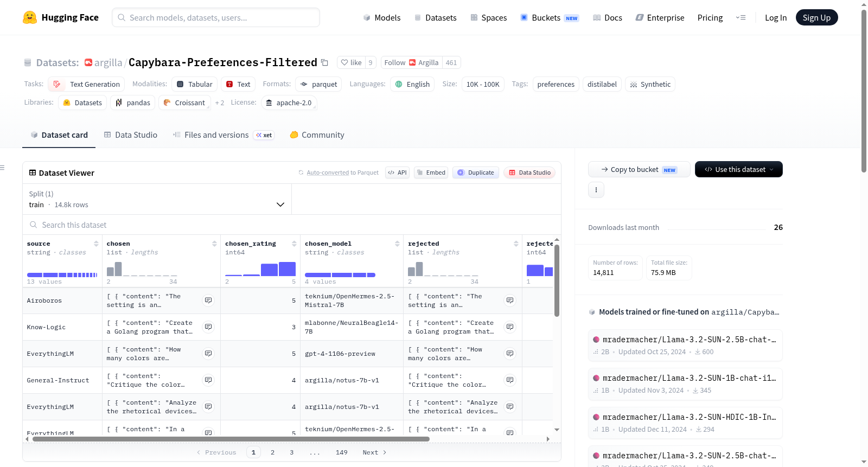Image resolution: width=868 pixels, height=467 pixels.
Task: Expand the extra navigation menu icon
Action: pyautogui.click(x=741, y=17)
